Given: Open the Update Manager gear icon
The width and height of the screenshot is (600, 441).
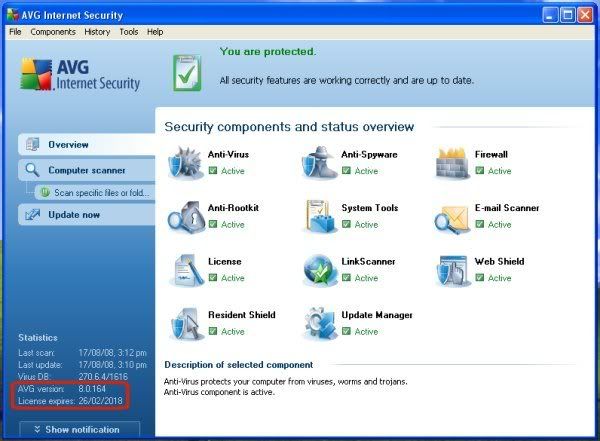Looking at the screenshot, I should coord(321,324).
